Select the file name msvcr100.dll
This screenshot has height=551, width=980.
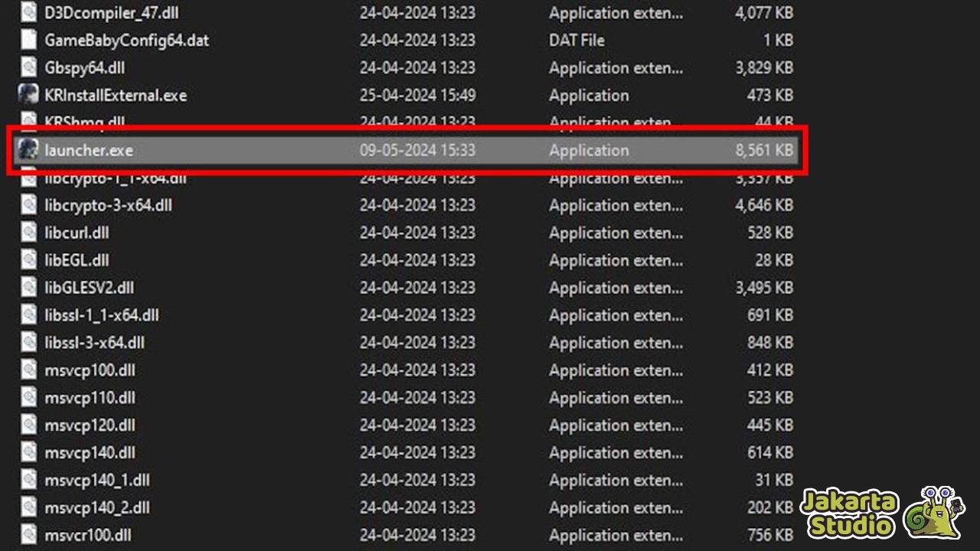[x=88, y=536]
